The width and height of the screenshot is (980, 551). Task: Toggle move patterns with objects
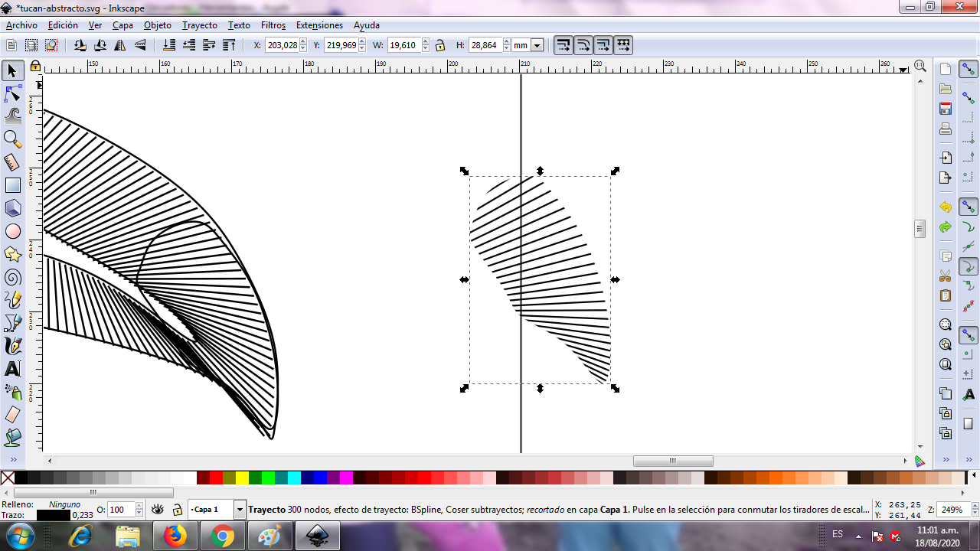pos(623,45)
